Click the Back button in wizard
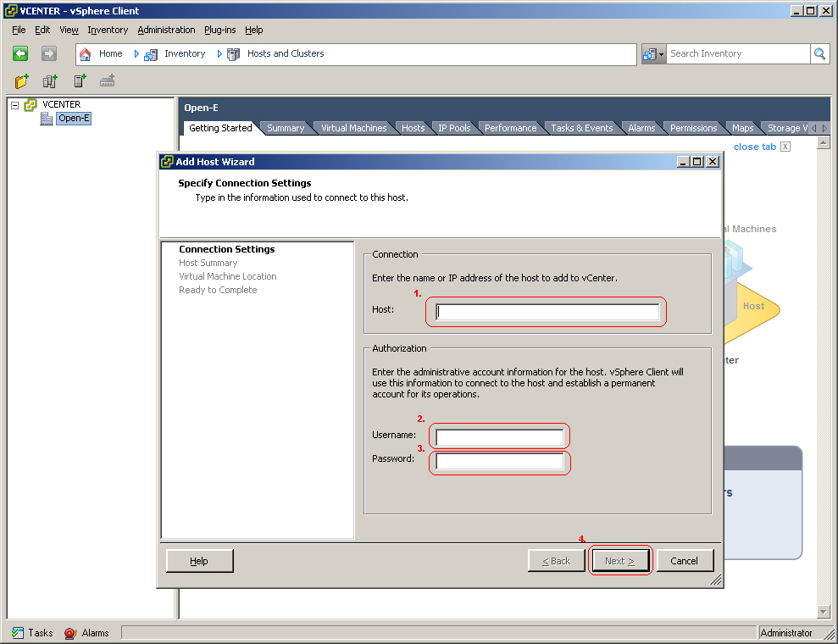The height and width of the screenshot is (644, 838). click(557, 561)
